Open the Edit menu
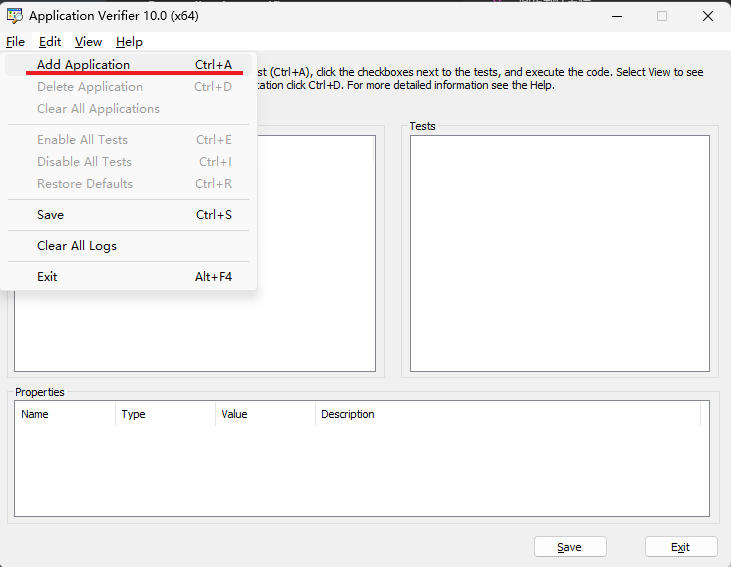The height and width of the screenshot is (567, 731). coord(50,42)
